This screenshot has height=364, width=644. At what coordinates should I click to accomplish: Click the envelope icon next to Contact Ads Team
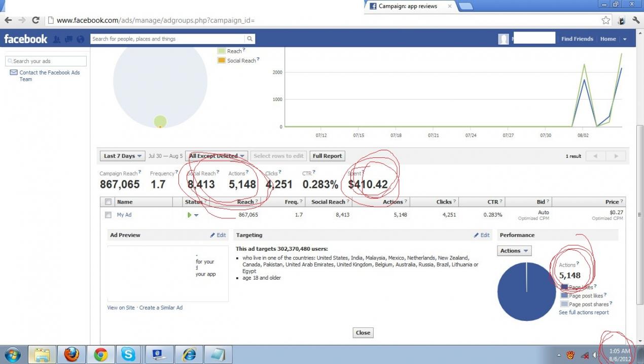coord(14,73)
